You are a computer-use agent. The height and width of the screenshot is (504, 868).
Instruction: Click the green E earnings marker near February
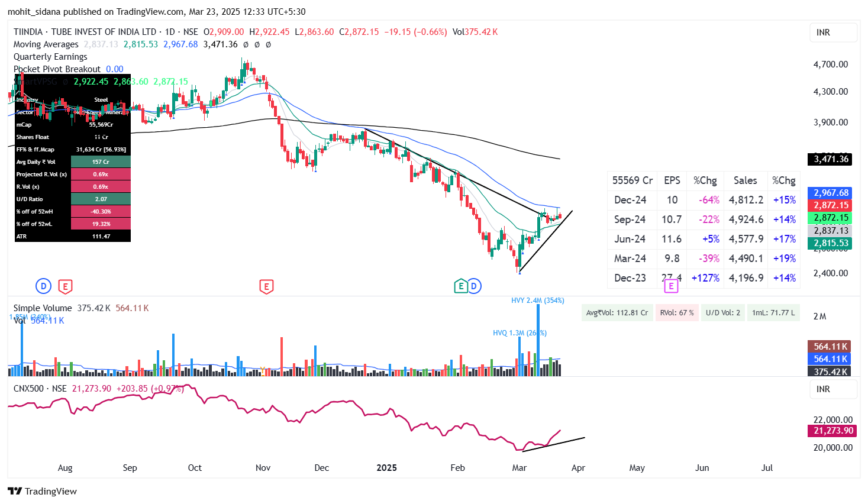(461, 286)
